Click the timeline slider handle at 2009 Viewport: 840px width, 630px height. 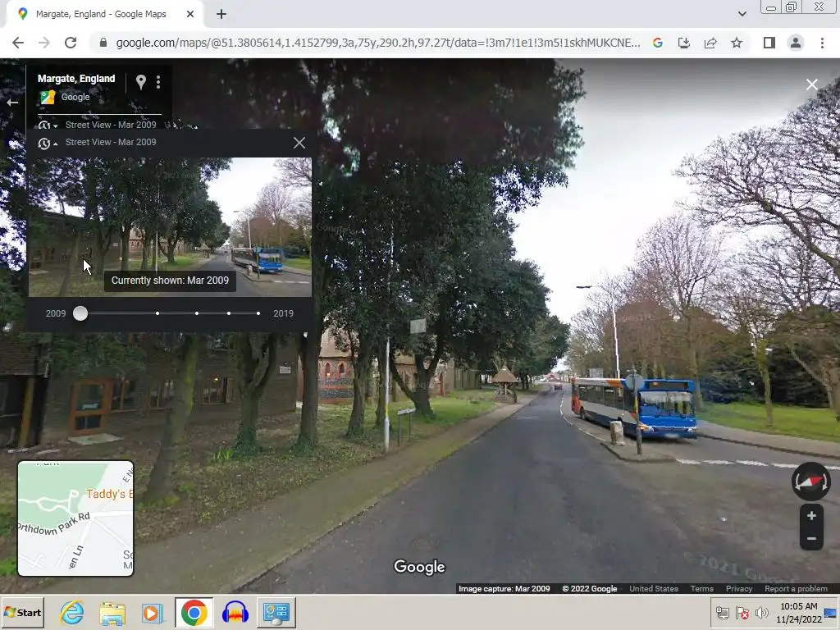click(x=80, y=313)
